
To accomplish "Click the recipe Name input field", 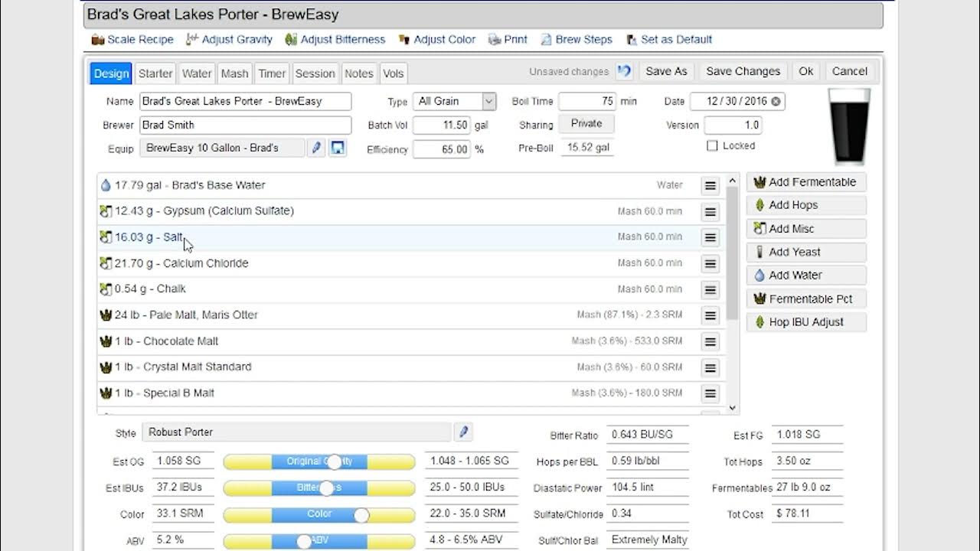I will pyautogui.click(x=246, y=101).
